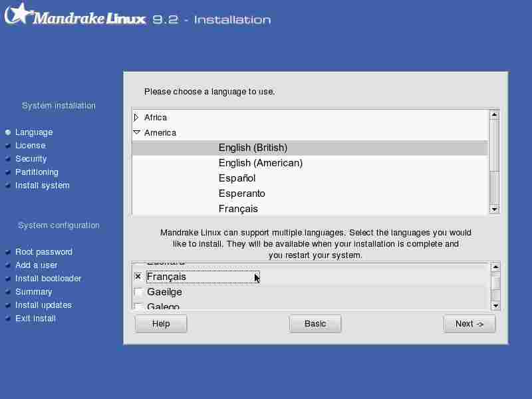Click the Install system step label

[x=43, y=186]
